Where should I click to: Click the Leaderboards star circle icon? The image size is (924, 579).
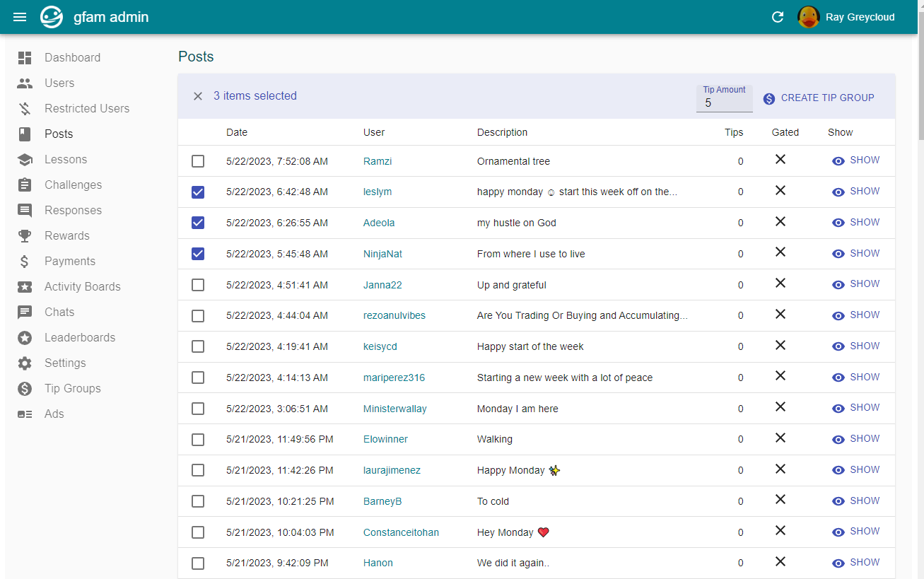click(x=25, y=338)
